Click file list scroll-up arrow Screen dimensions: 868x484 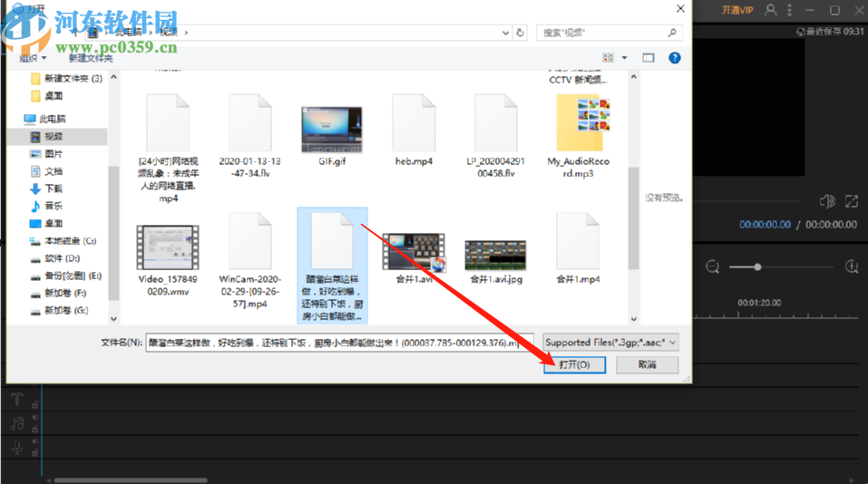(x=634, y=77)
